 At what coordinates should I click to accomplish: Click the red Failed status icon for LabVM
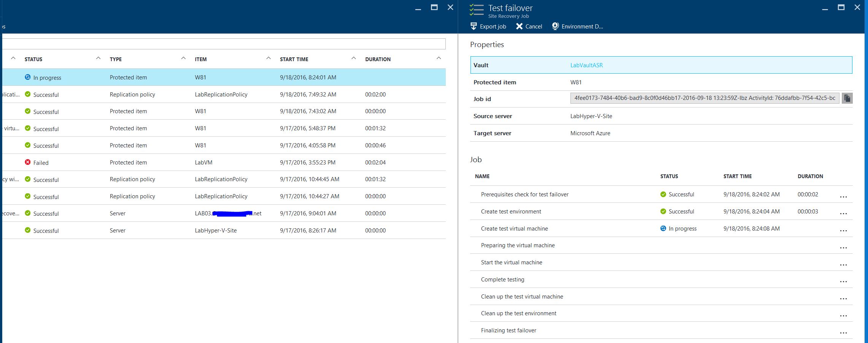[x=28, y=162]
